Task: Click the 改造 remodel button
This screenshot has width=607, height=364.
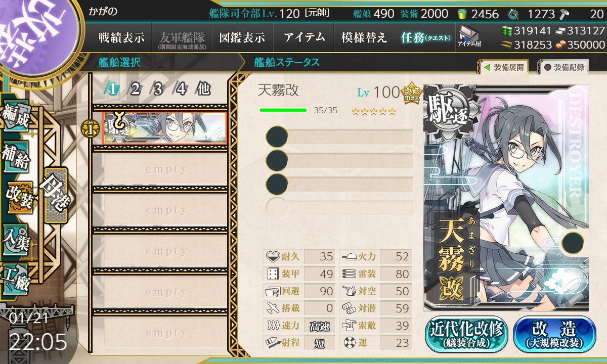Action: pyautogui.click(x=555, y=334)
